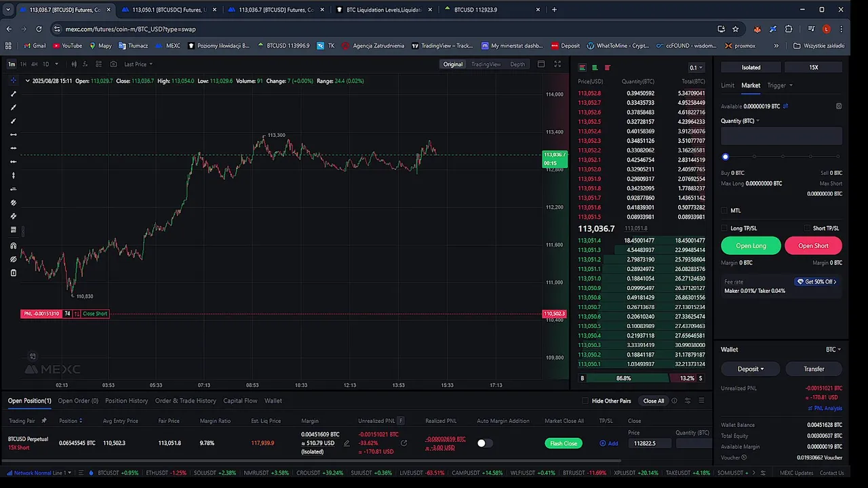Viewport: 868px width, 488px height.
Task: Click the close Price field showing 112822.5
Action: click(649, 443)
